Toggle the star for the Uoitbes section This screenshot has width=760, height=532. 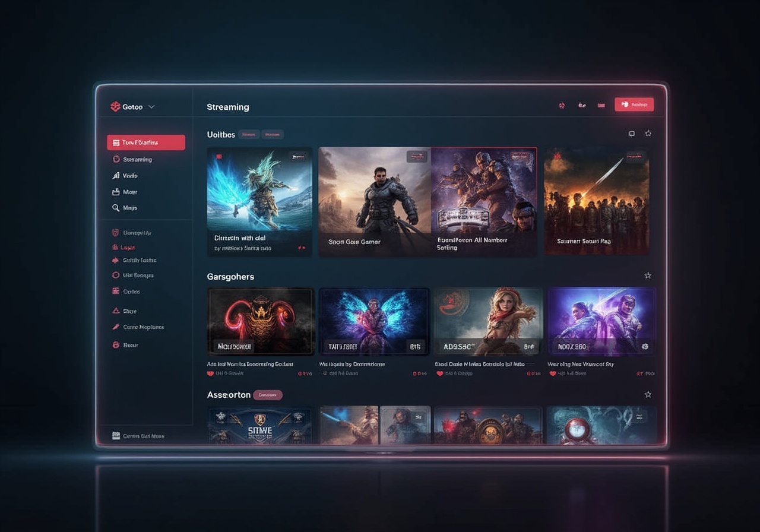648,134
